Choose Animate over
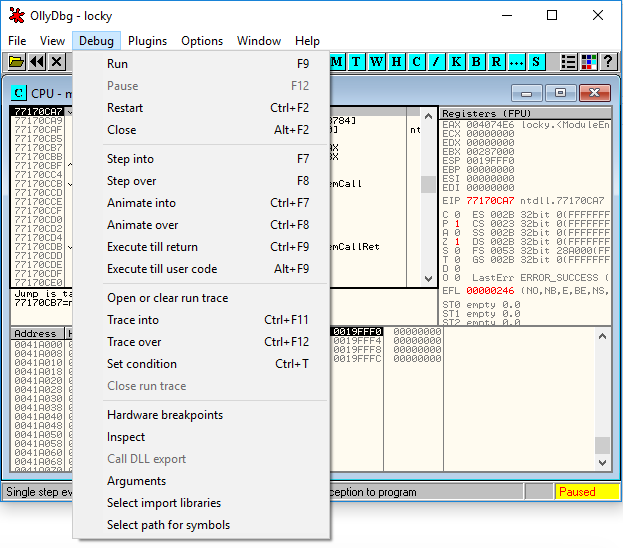 click(201, 225)
